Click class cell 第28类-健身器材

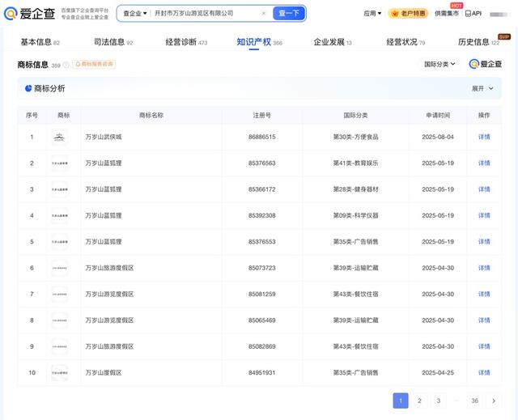click(x=355, y=189)
